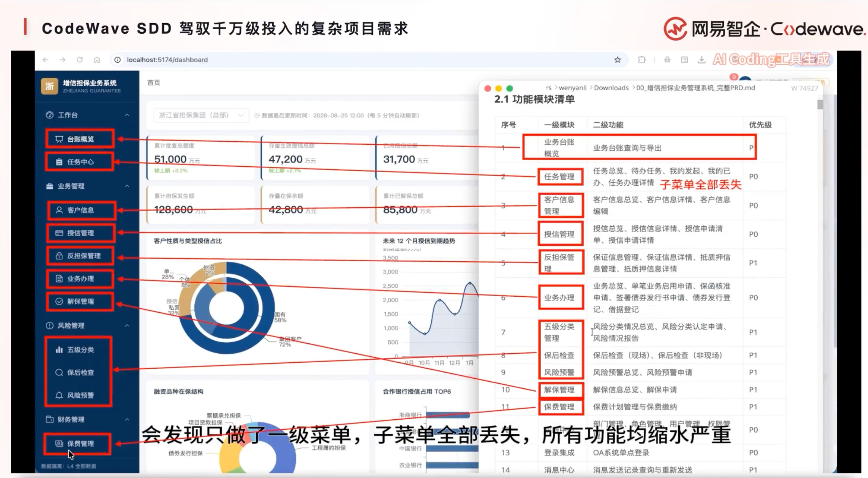Click the Downloads breadcrumb in PRD window
This screenshot has height=478, width=868.
(611, 88)
